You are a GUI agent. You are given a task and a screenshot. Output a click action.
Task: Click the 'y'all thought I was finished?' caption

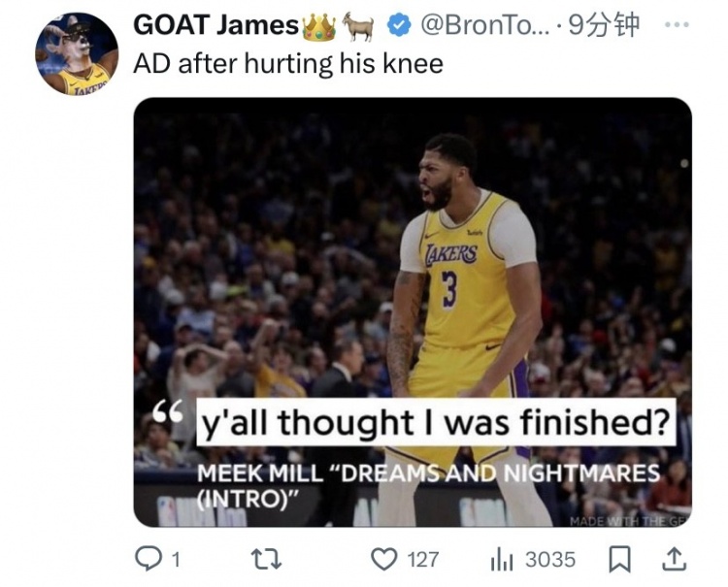[x=436, y=424]
